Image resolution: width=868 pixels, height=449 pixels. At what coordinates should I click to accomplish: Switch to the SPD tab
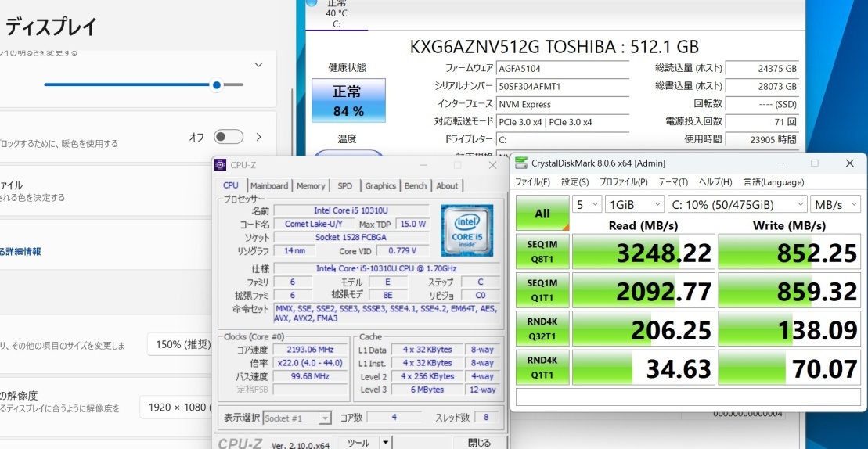point(345,186)
